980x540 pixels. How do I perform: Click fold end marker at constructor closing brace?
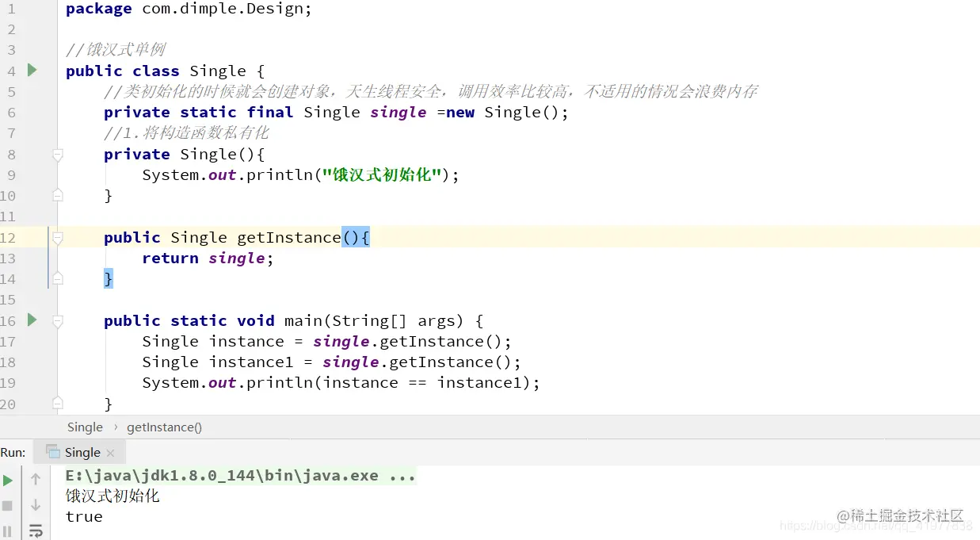tap(58, 195)
